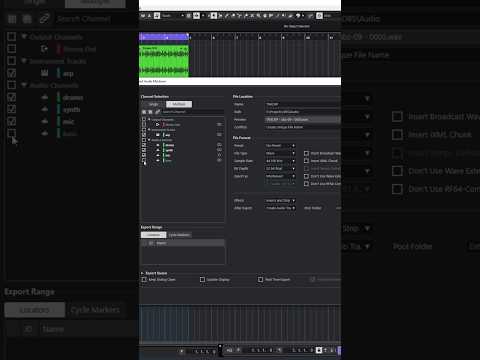Collapse Output Channels group in center list

(149, 119)
